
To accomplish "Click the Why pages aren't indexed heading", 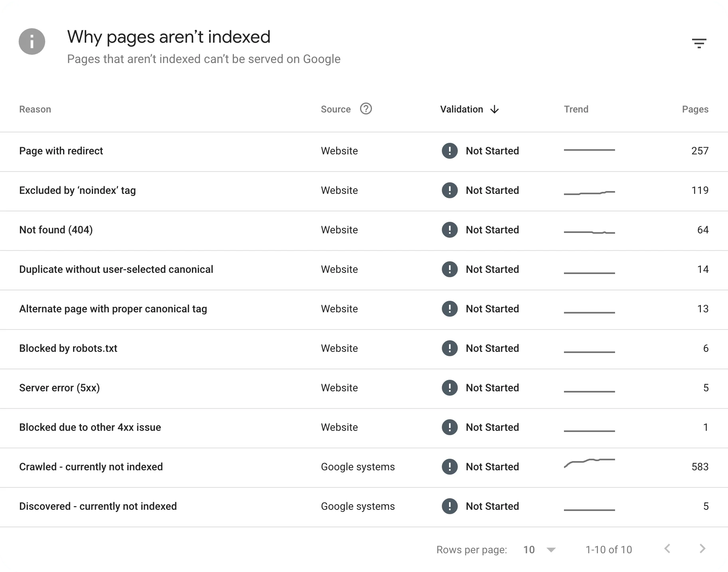I will [x=169, y=37].
